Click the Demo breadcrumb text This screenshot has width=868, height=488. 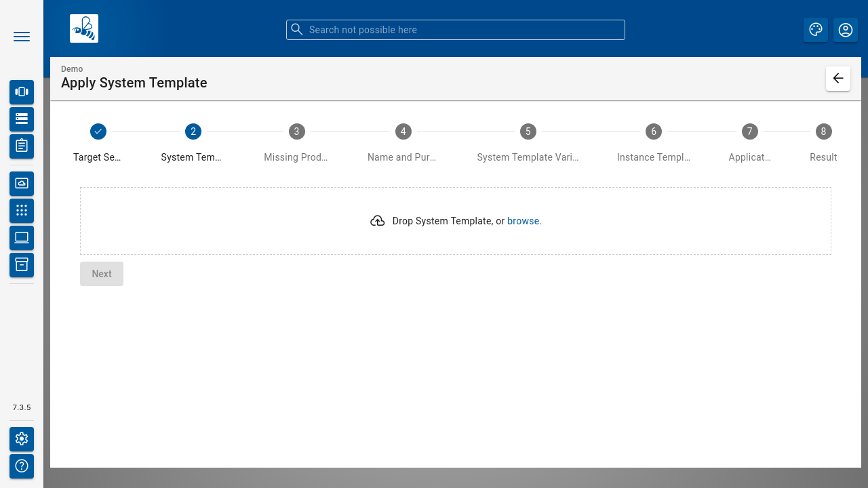pos(72,69)
